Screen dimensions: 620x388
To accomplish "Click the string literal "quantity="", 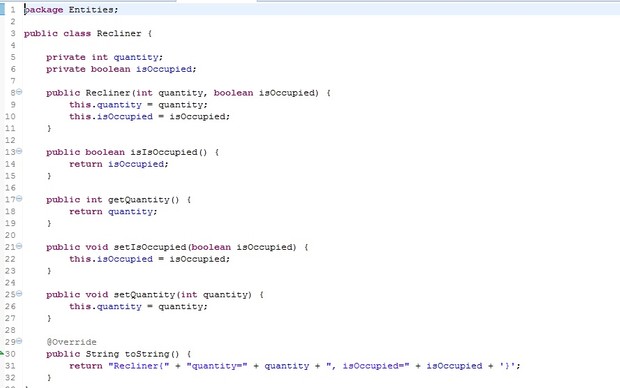I will click(217, 366).
